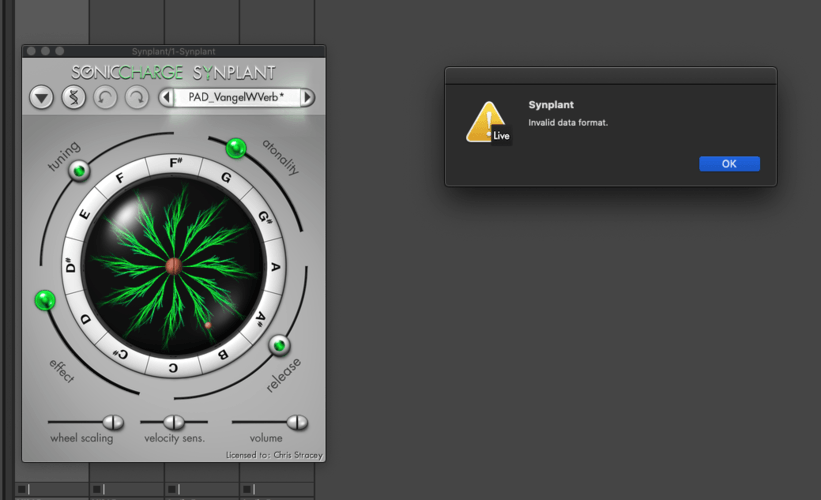821x500 pixels.
Task: Click the volume slider handle
Action: coord(297,422)
